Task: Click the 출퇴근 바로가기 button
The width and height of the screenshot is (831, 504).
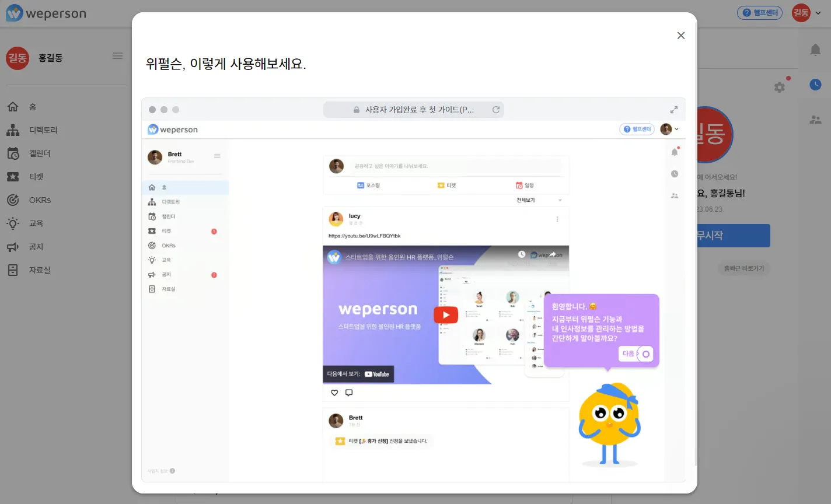Action: tap(743, 268)
